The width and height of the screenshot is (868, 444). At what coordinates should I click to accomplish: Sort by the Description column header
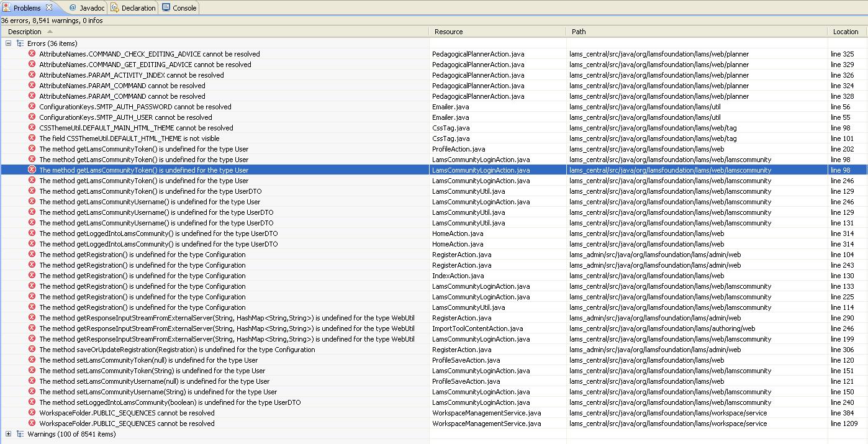click(x=25, y=32)
